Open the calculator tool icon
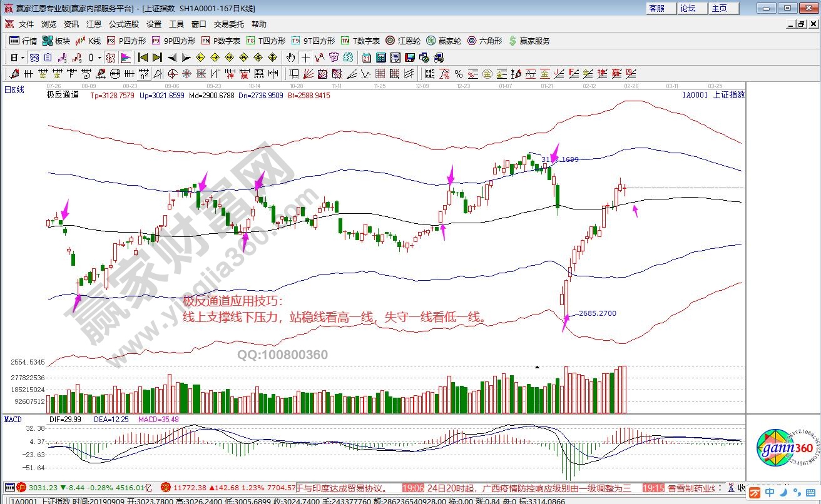The width and height of the screenshot is (821, 504). click(x=380, y=58)
